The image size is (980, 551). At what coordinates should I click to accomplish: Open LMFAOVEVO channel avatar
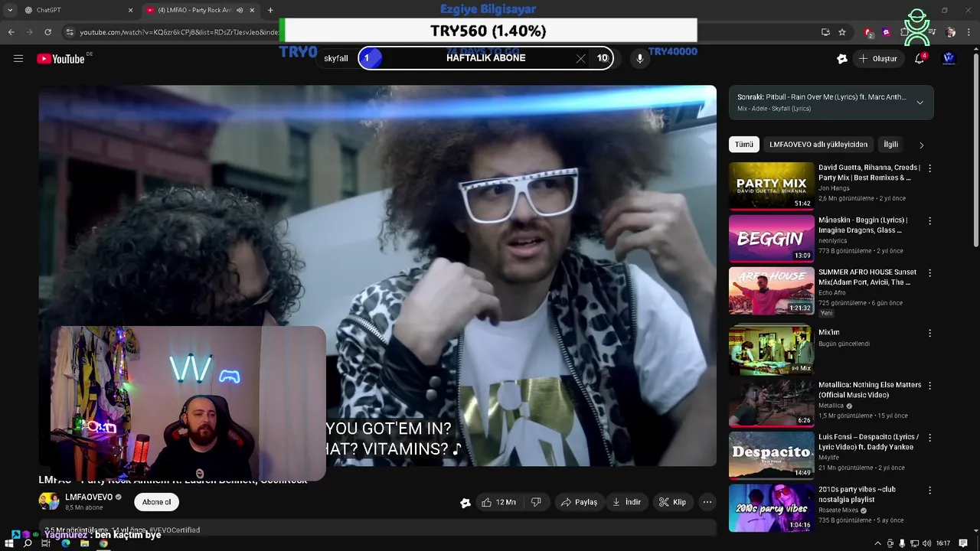[x=49, y=501]
